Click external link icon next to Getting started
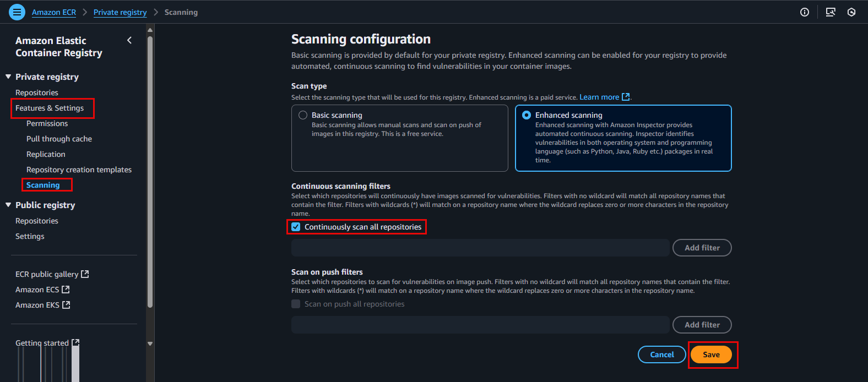868x382 pixels. (75, 342)
